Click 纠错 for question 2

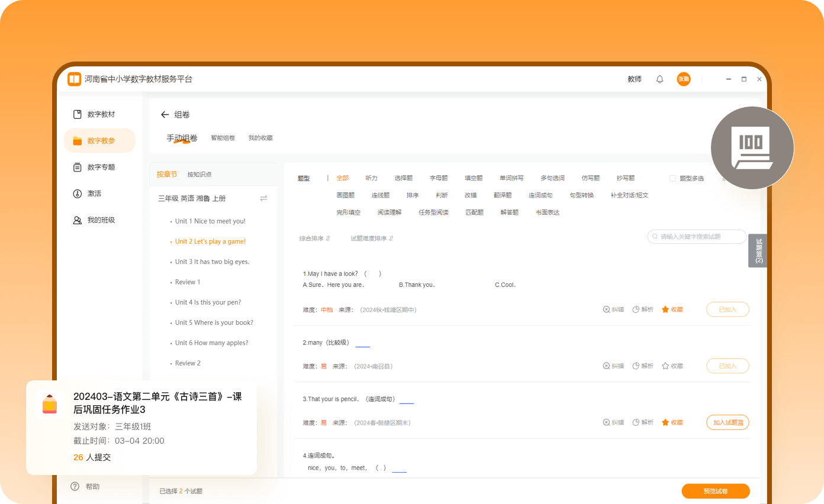click(x=613, y=366)
